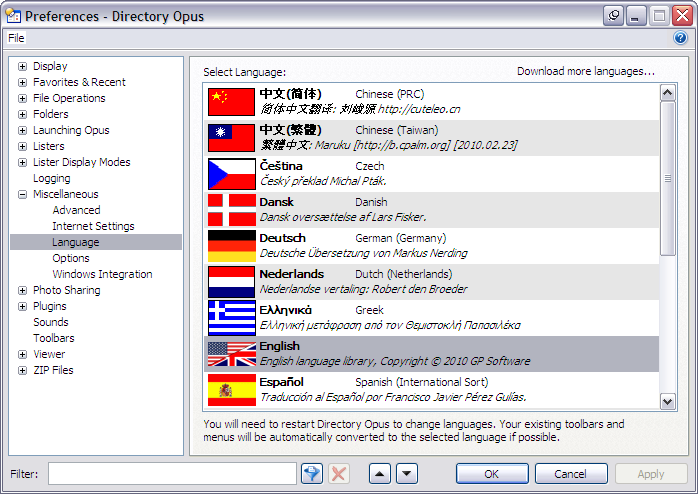Select the German flag icon

tap(231, 246)
